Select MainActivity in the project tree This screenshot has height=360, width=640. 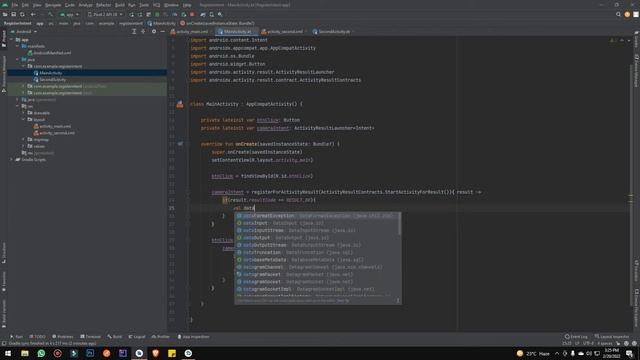(x=51, y=73)
